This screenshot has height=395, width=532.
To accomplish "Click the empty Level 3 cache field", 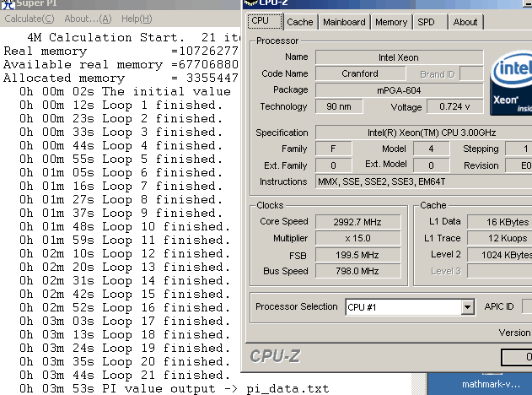I will 499,272.
